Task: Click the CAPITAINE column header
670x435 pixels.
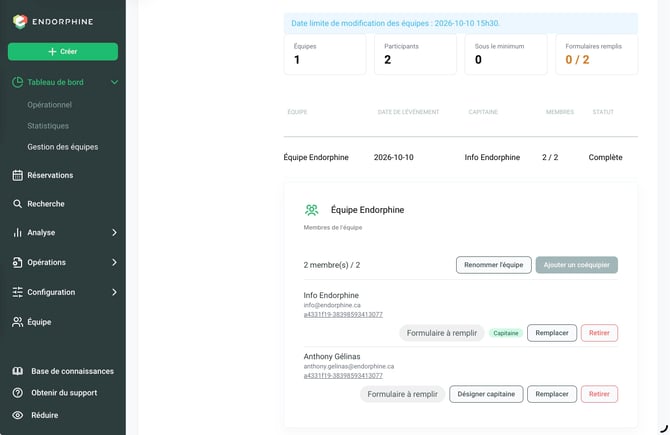Action: click(483, 112)
